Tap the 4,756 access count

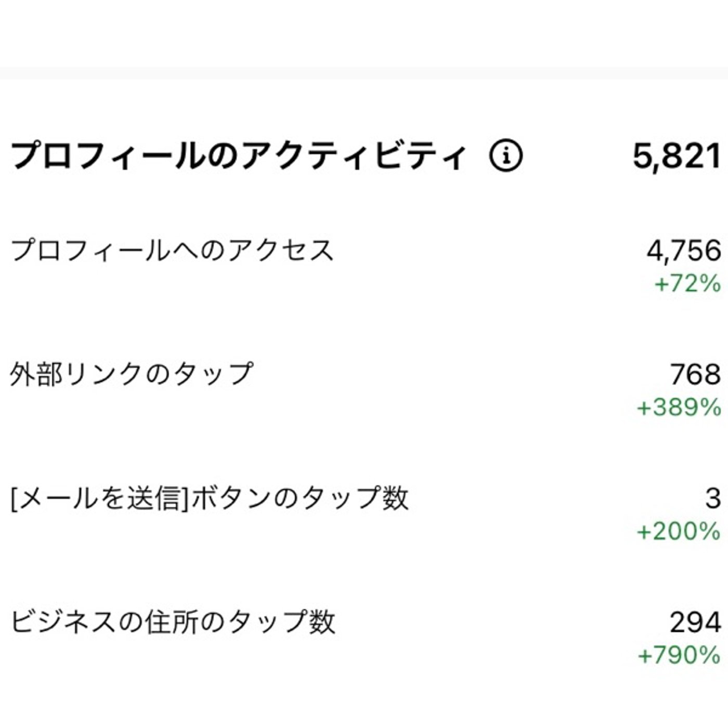point(683,251)
